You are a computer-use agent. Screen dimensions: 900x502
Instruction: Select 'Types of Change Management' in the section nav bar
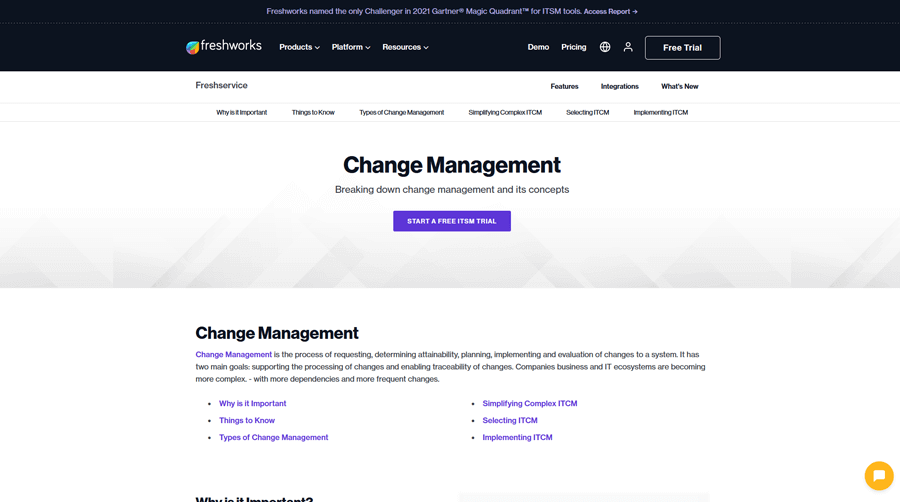[401, 112]
